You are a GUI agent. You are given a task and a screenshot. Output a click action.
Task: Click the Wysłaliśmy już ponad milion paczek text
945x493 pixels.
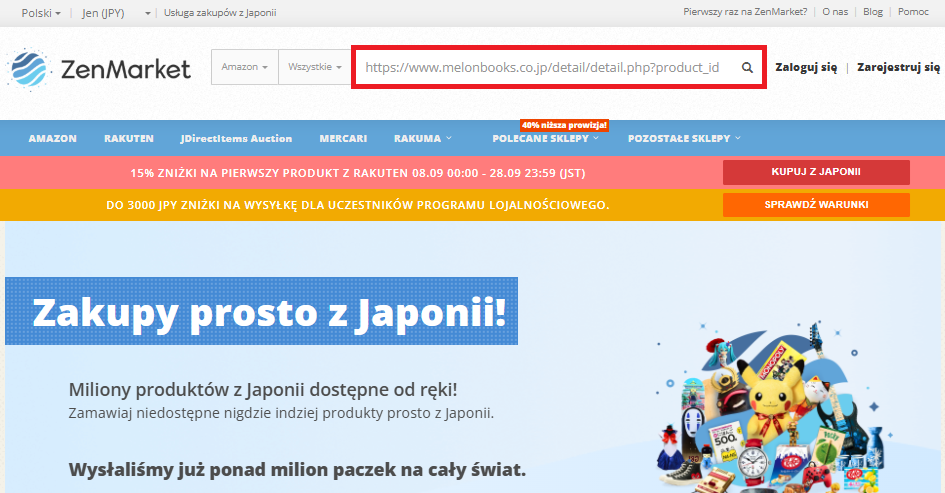(297, 469)
